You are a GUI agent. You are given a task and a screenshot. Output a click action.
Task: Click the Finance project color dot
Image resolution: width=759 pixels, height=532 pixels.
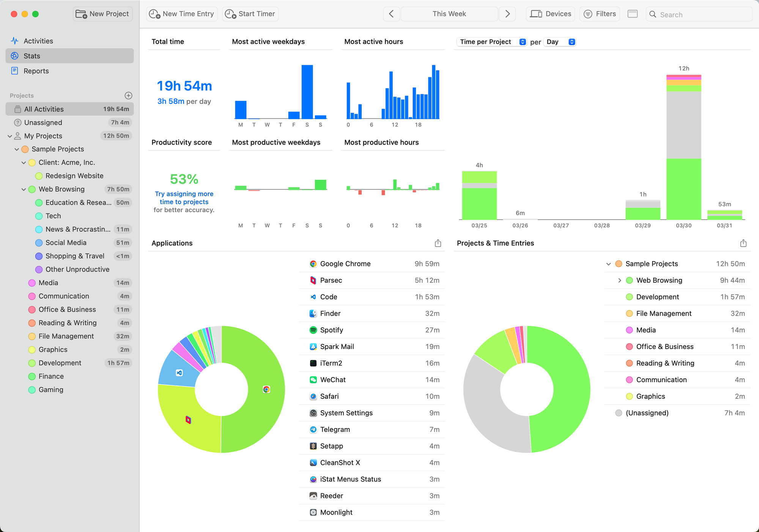pyautogui.click(x=32, y=376)
